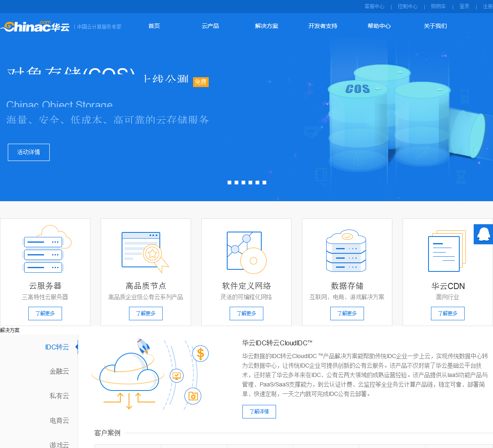493x448 pixels.
Task: Click the 云服务器 card title
Action: point(45,286)
